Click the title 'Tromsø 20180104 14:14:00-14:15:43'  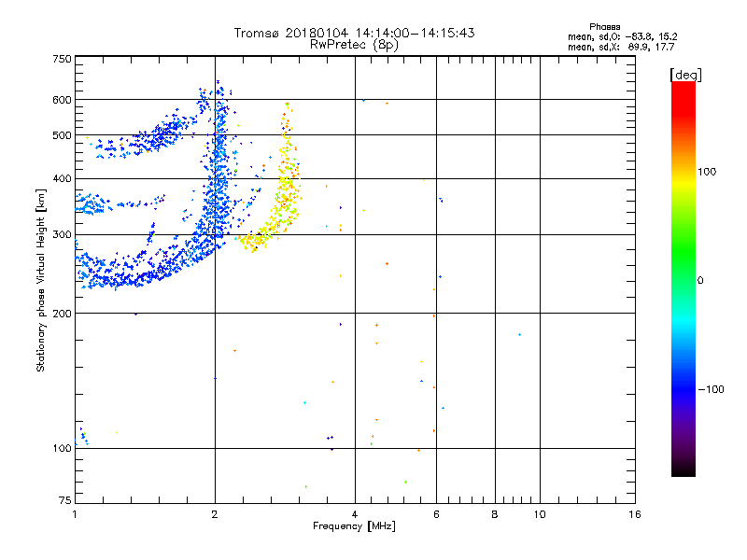tap(354, 33)
